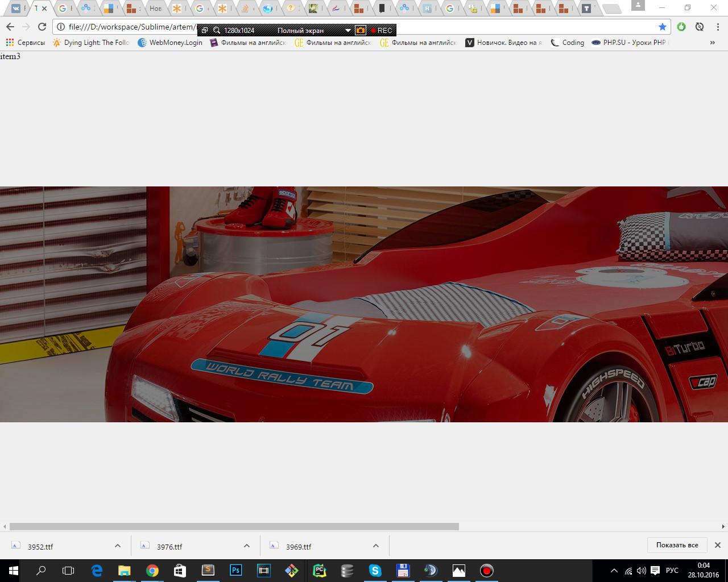Open Task View on the taskbar
Viewport: 728px width, 582px height.
[68, 571]
